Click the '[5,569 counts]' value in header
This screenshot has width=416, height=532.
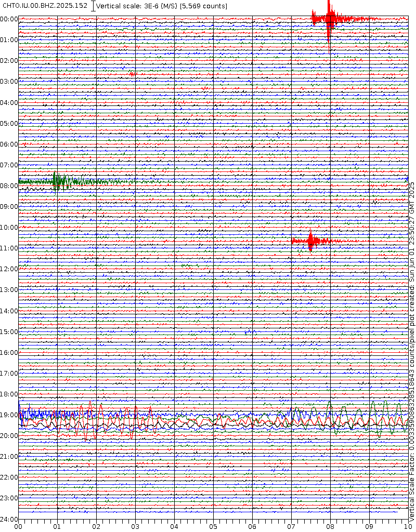(x=203, y=6)
